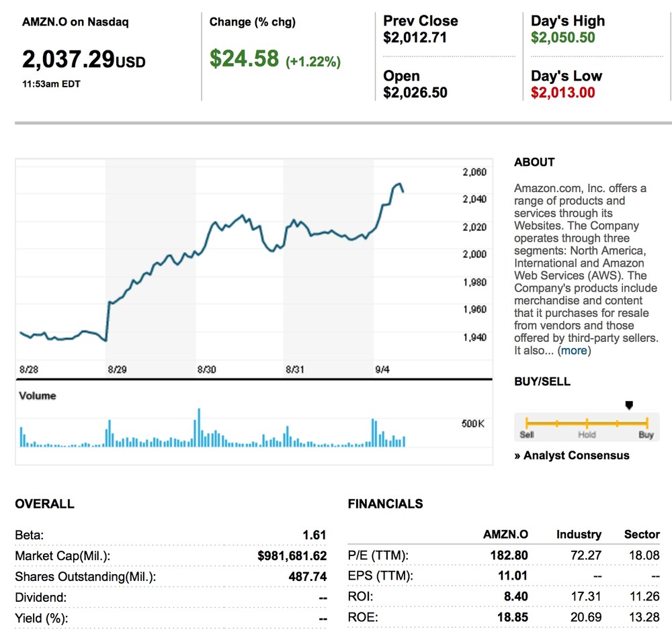
Task: Click the 8/30 date label on chart
Action: (x=206, y=369)
